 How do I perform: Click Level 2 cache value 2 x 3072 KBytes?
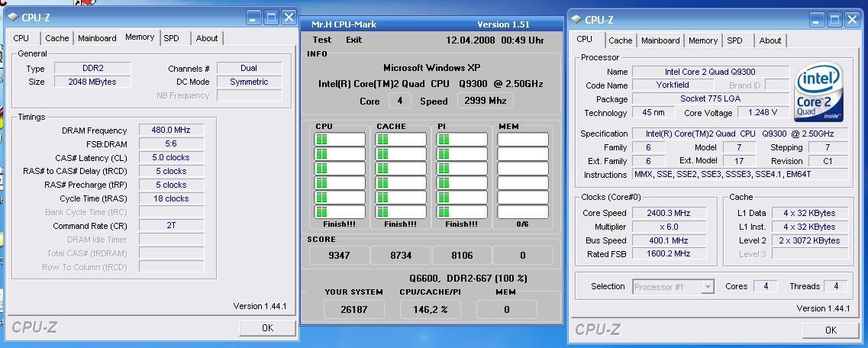tap(809, 240)
